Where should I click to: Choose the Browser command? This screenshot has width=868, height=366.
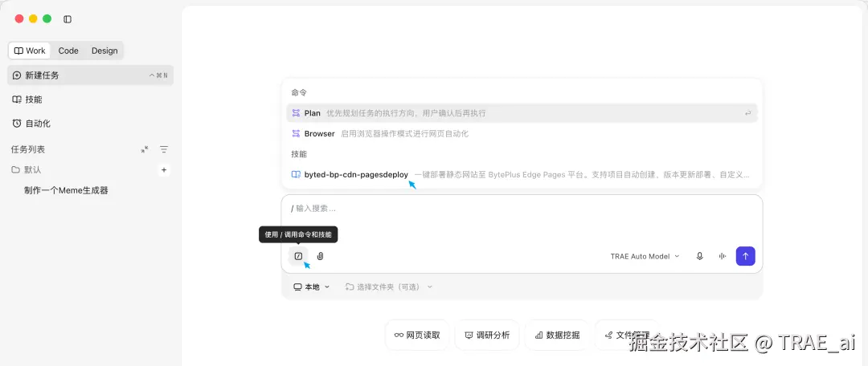click(x=522, y=134)
